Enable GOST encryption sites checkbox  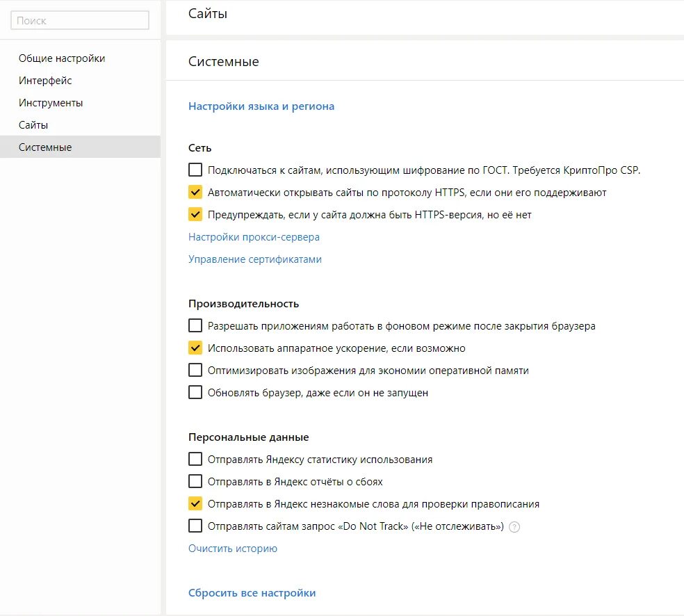tap(195, 170)
